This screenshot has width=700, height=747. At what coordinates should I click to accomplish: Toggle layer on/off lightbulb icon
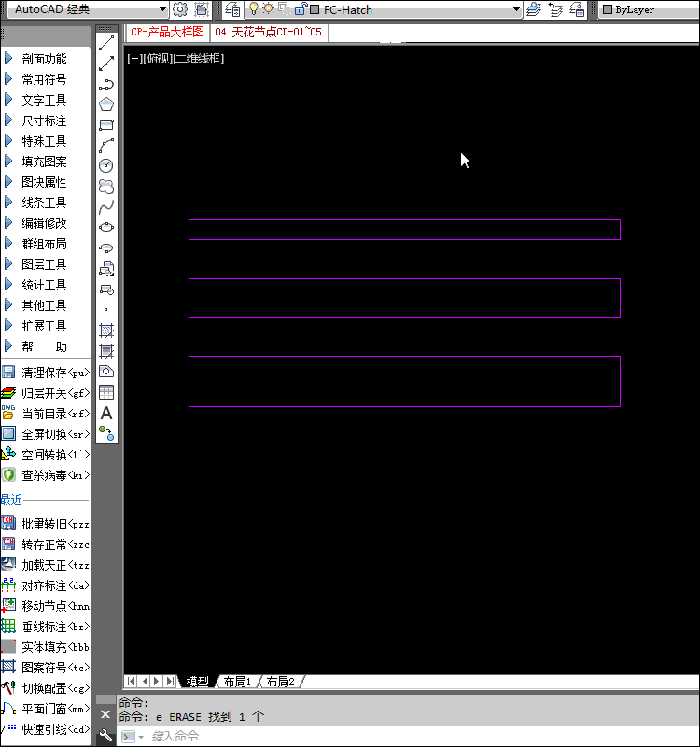point(253,9)
